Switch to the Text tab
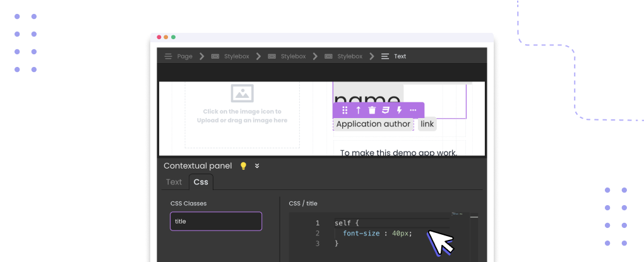The image size is (644, 262). coord(174,182)
